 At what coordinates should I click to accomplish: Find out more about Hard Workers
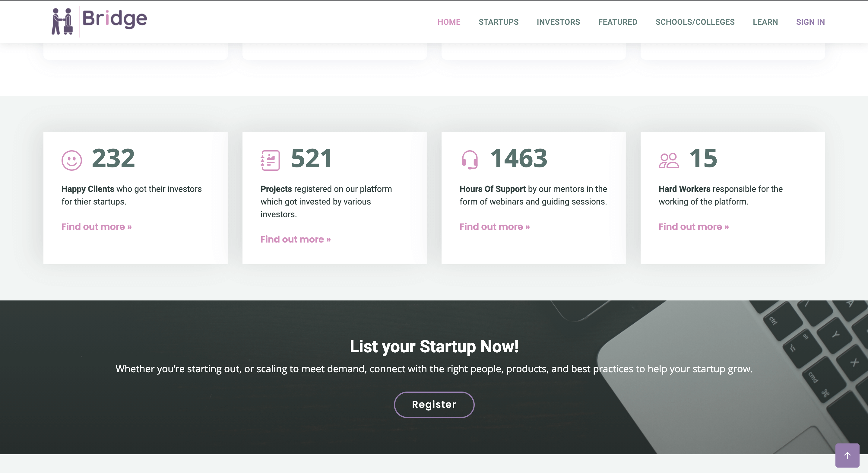(693, 227)
